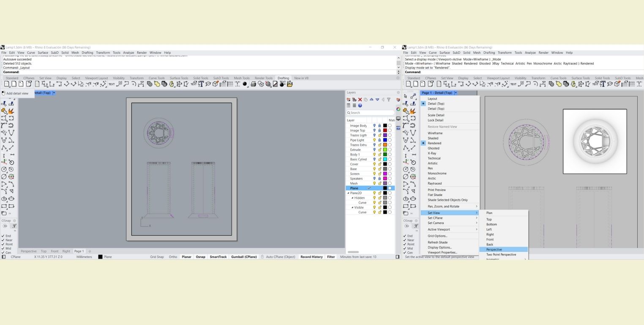Click the open folder icon in left Drafting toolbar
644x325 pixels.
coord(290,84)
